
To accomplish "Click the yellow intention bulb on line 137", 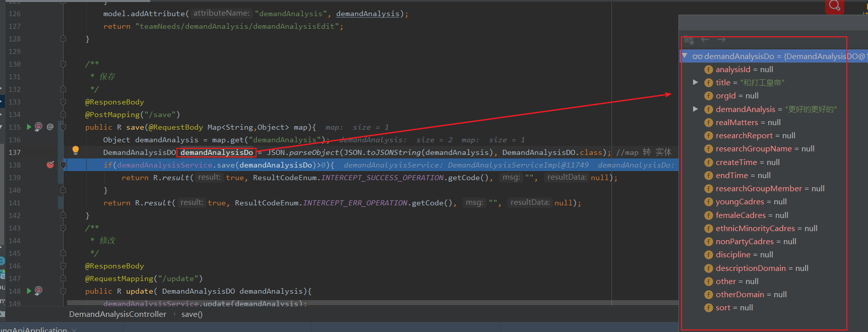I will pyautogui.click(x=76, y=150).
